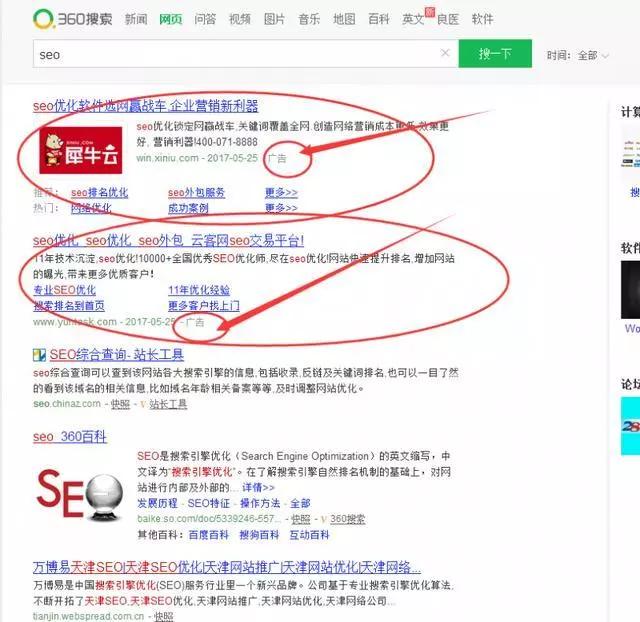
Task: Open the seo_360百科 result title
Action: 70,437
